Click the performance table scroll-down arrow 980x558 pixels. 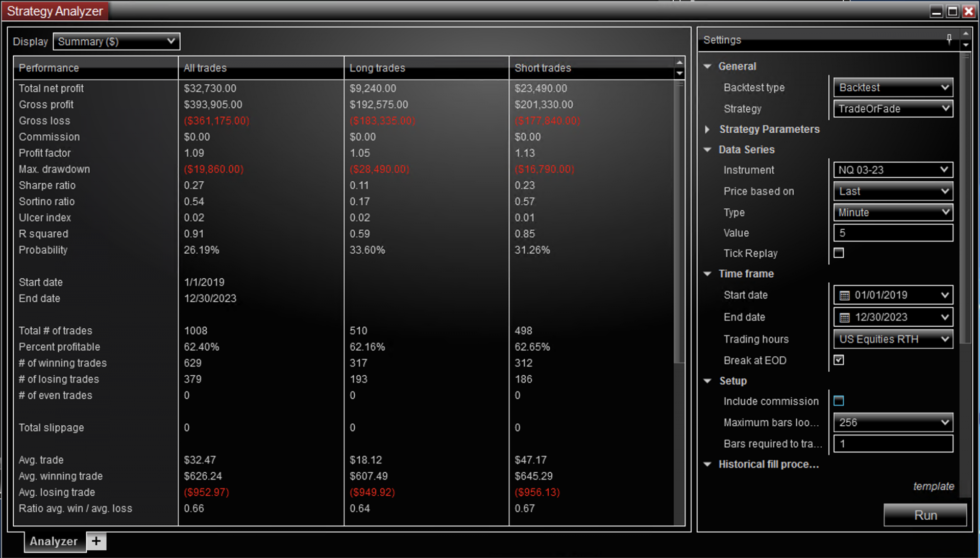679,74
